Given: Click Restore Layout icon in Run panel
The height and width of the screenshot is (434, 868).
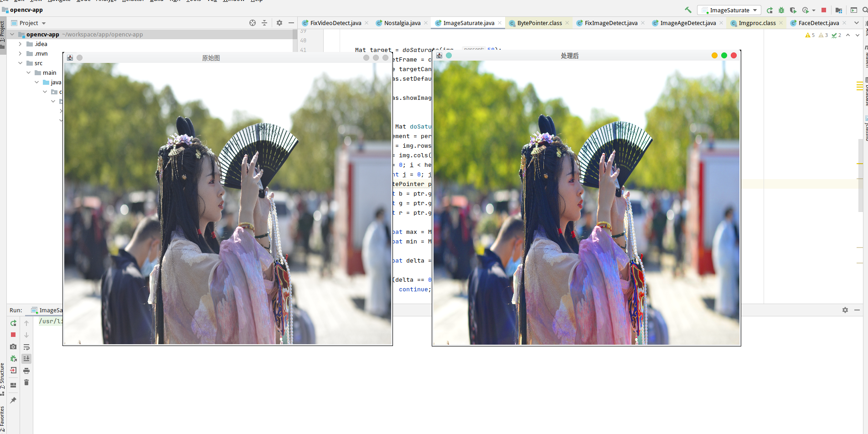Looking at the screenshot, I should coord(13,385).
